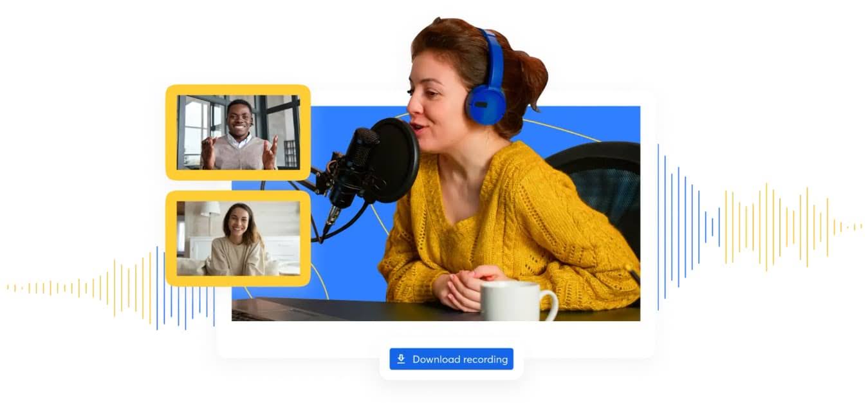Click the Download recording button

point(451,359)
